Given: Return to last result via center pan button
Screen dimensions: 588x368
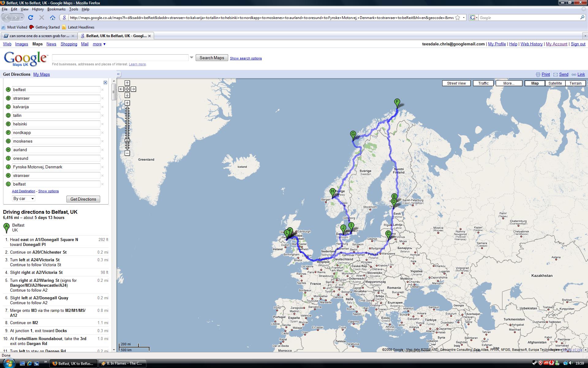Looking at the screenshot, I should [x=127, y=89].
